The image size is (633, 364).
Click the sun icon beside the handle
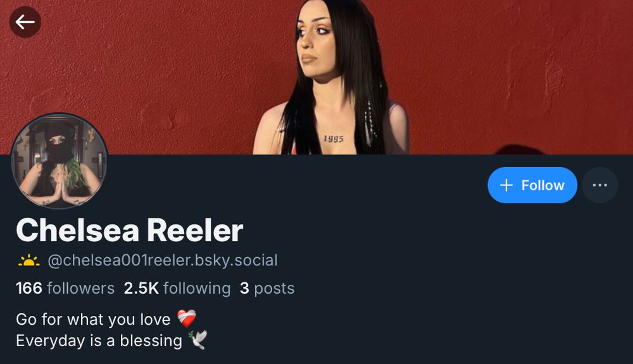pos(28,261)
